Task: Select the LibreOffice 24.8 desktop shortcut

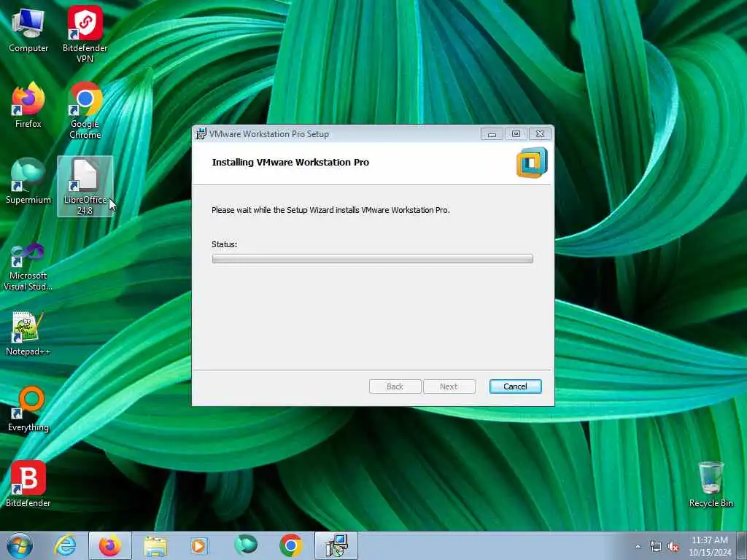Action: (85, 186)
